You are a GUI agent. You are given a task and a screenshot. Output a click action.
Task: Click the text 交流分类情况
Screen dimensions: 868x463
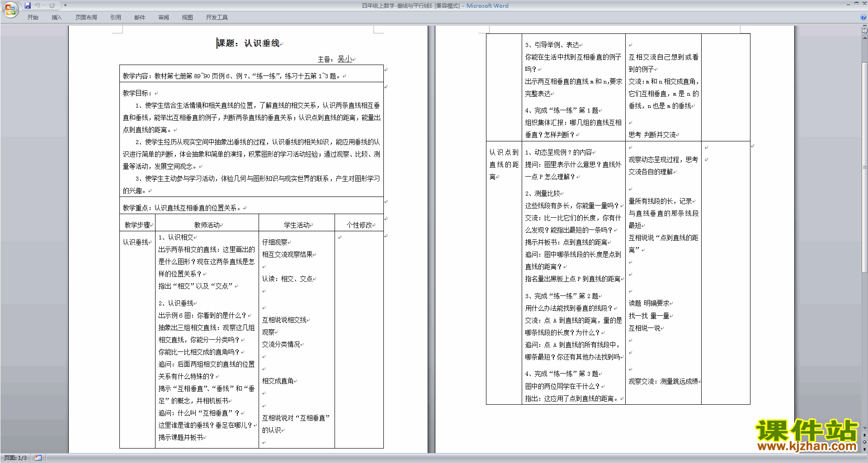(x=281, y=344)
